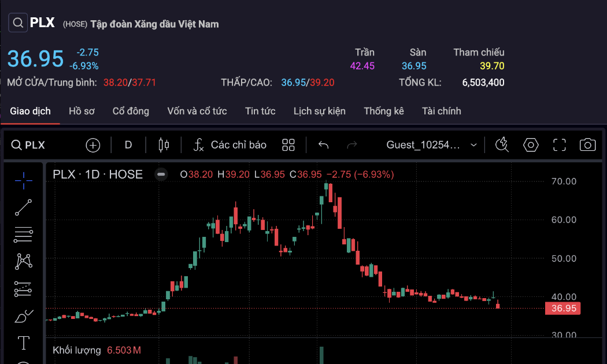This screenshot has height=364, width=607.
Task: Open the D timeframe interval selector
Action: pyautogui.click(x=128, y=145)
